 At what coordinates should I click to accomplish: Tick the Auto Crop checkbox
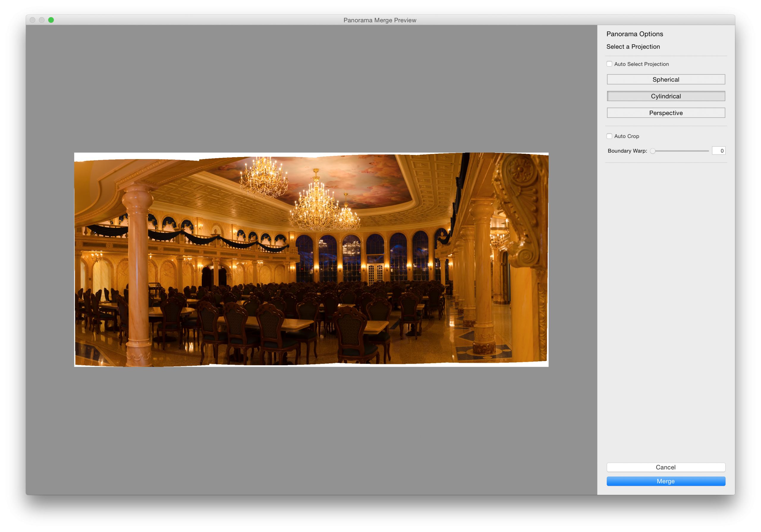click(609, 136)
